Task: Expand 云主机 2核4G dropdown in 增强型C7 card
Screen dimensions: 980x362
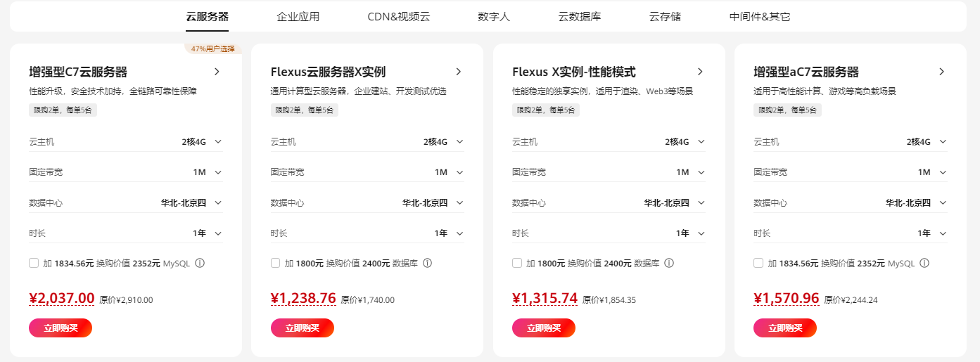Action: click(x=217, y=142)
